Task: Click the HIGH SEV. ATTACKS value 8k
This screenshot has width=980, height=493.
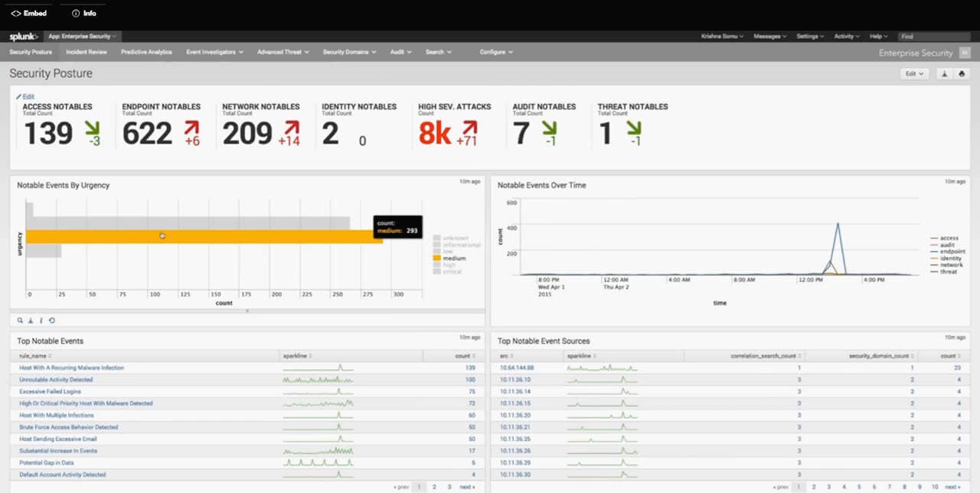Action: point(435,133)
